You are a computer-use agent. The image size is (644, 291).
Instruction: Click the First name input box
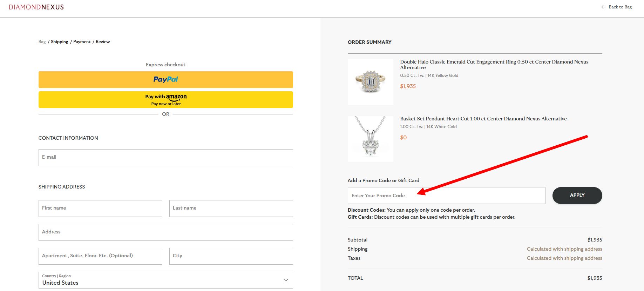tap(100, 208)
